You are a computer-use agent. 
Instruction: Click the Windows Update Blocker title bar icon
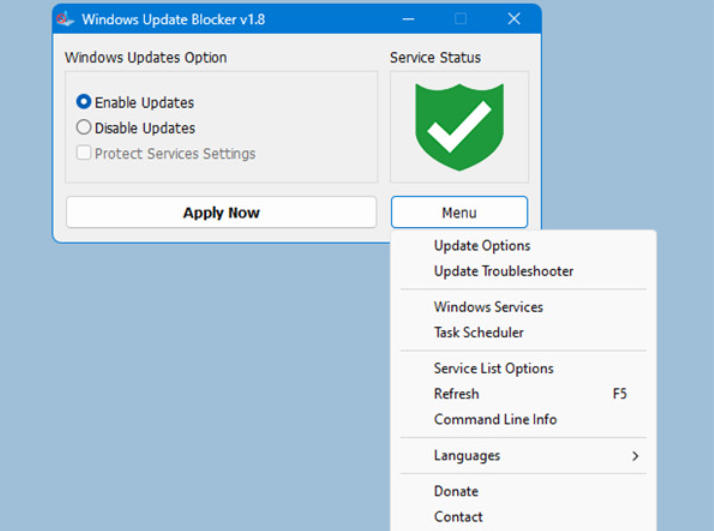(x=65, y=19)
